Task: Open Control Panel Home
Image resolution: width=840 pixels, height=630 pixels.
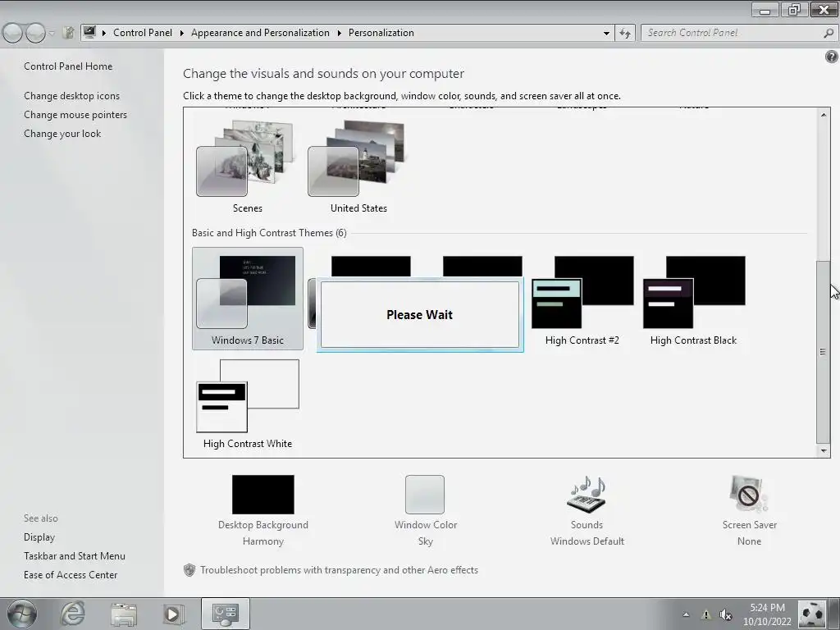Action: pyautogui.click(x=68, y=66)
